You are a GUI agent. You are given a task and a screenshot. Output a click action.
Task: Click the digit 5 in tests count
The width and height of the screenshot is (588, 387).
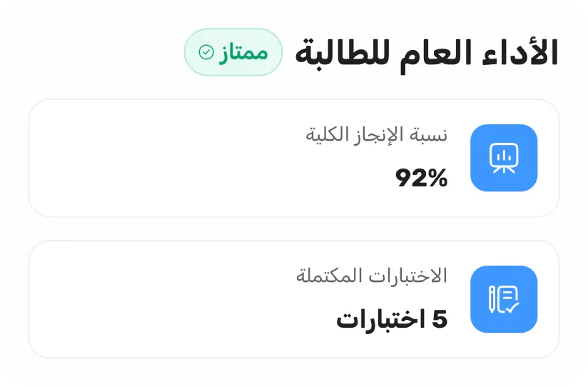tap(440, 320)
